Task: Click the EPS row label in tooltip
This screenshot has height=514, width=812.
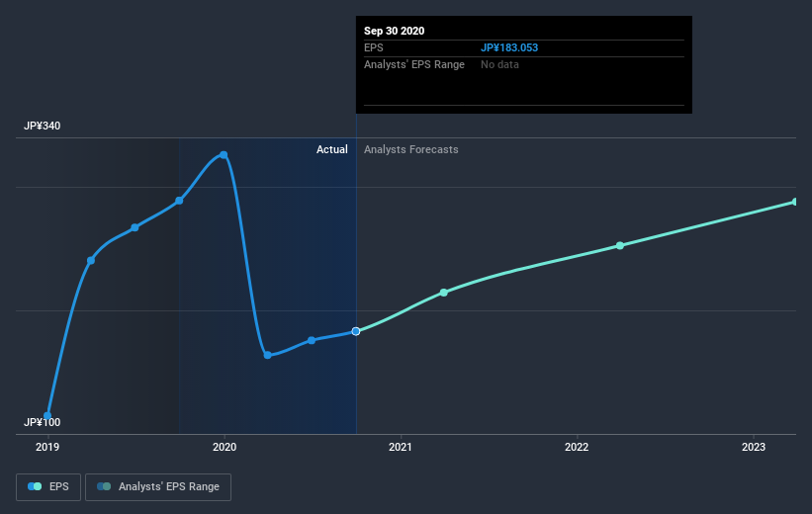Action: pos(374,47)
